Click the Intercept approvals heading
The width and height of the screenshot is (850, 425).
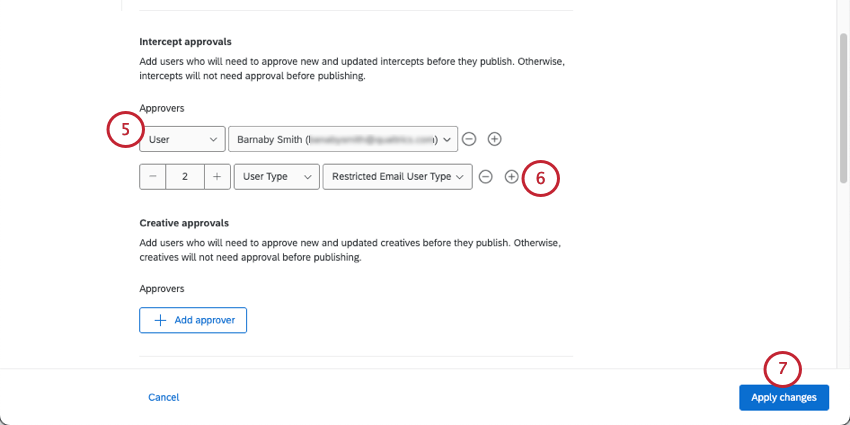coord(185,42)
